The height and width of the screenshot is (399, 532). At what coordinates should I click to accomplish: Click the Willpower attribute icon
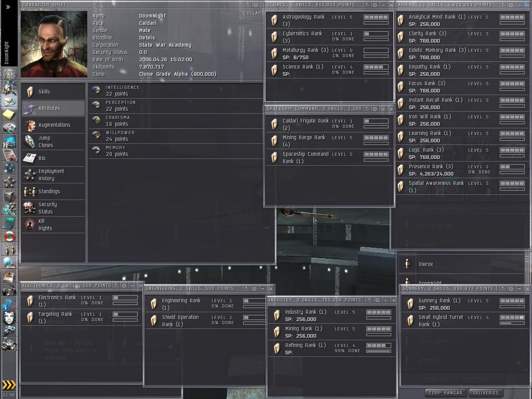[96, 136]
